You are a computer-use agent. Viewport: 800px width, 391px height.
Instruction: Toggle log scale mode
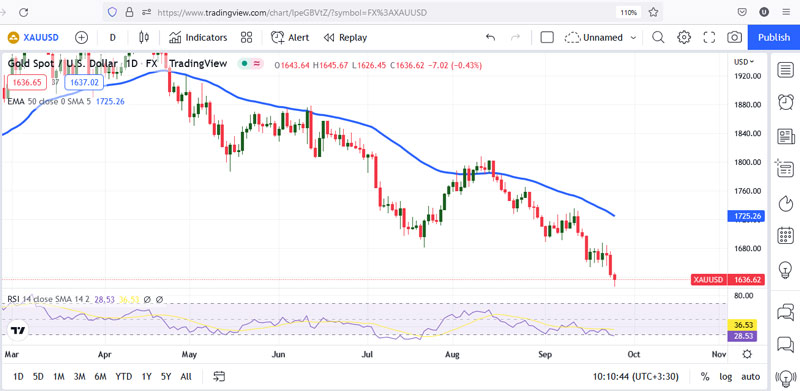point(726,377)
